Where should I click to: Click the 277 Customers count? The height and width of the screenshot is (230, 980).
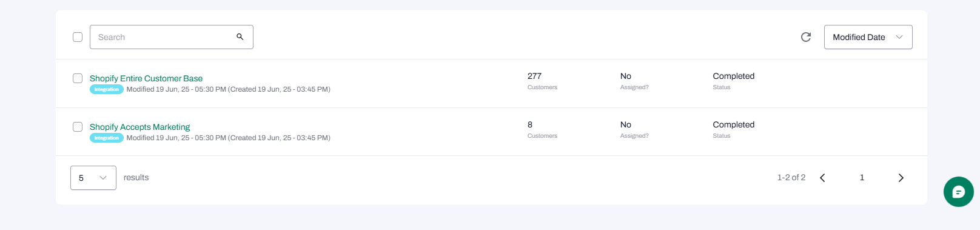click(534, 76)
